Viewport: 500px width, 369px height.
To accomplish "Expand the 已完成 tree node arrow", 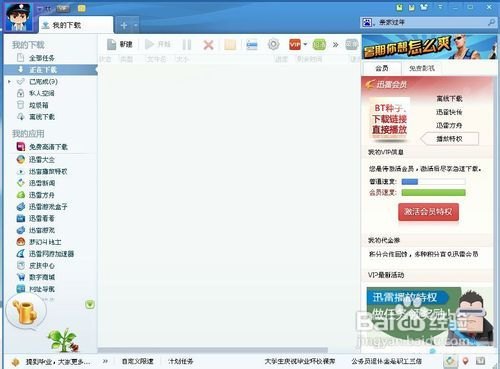I will [9, 81].
